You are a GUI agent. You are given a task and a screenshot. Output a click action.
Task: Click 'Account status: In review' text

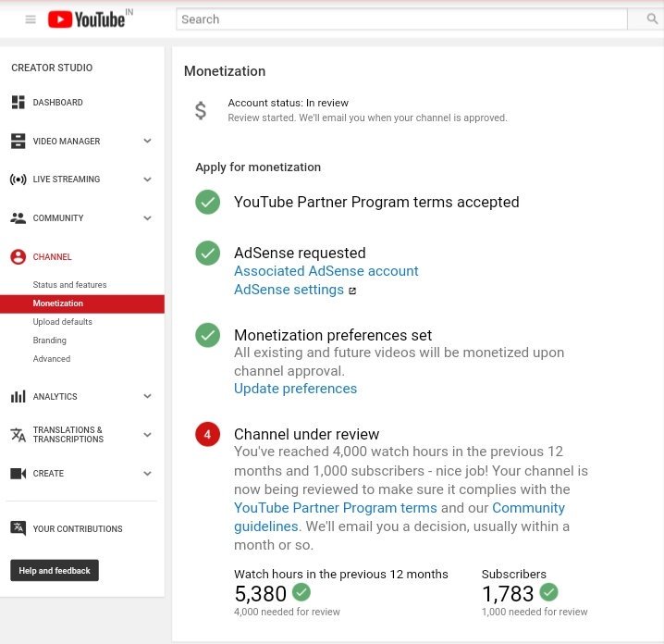288,103
